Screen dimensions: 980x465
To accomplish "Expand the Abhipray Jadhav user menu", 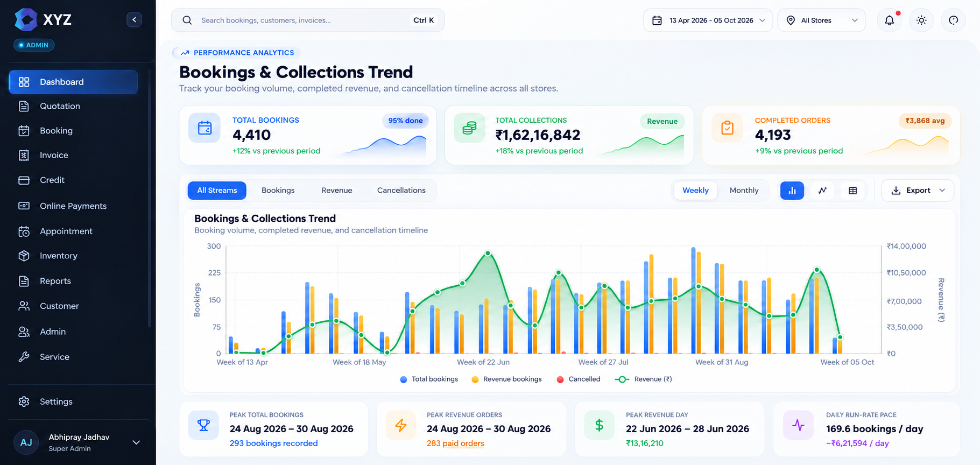I will pos(136,442).
